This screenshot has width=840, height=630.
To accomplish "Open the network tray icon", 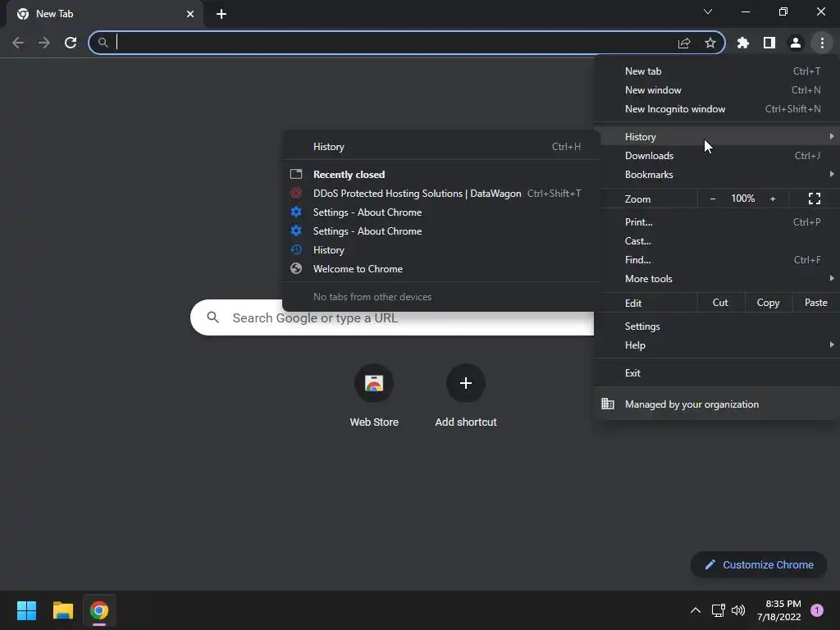I will pos(718,610).
